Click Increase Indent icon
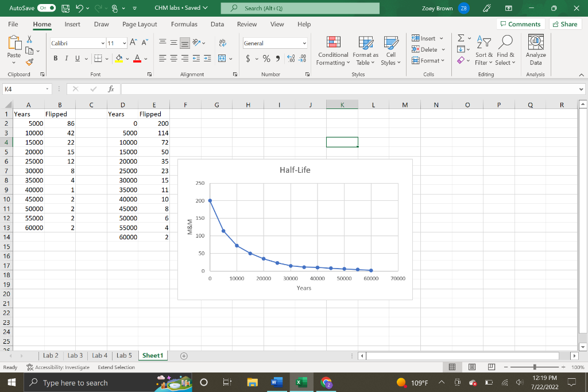The height and width of the screenshot is (392, 588). (x=207, y=58)
